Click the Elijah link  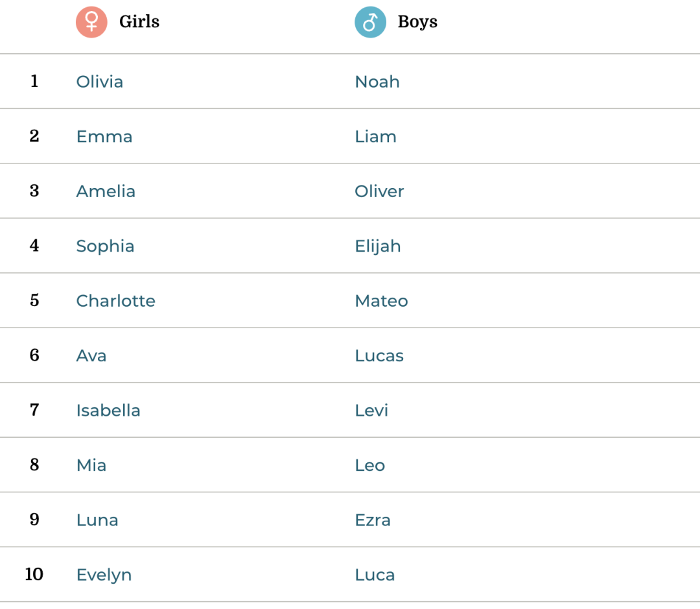click(378, 246)
